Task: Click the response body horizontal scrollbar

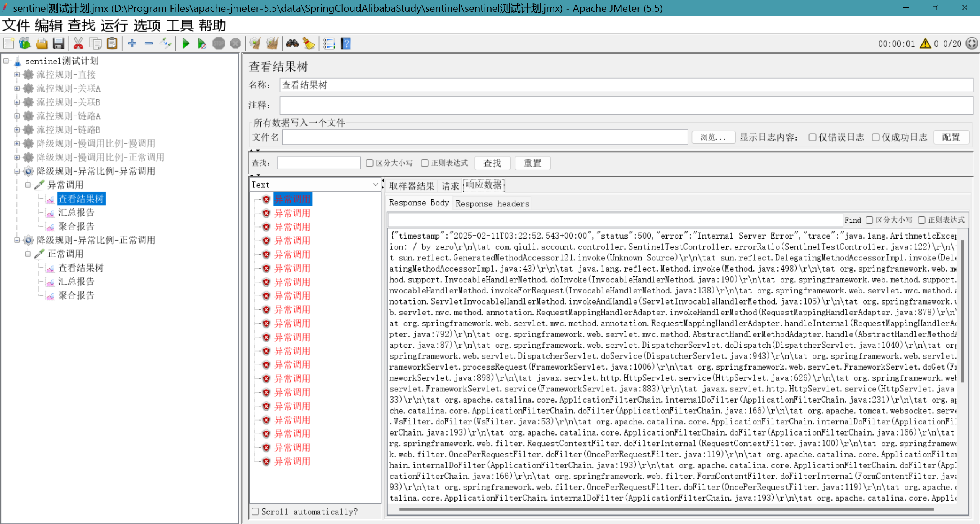Action: [666, 509]
